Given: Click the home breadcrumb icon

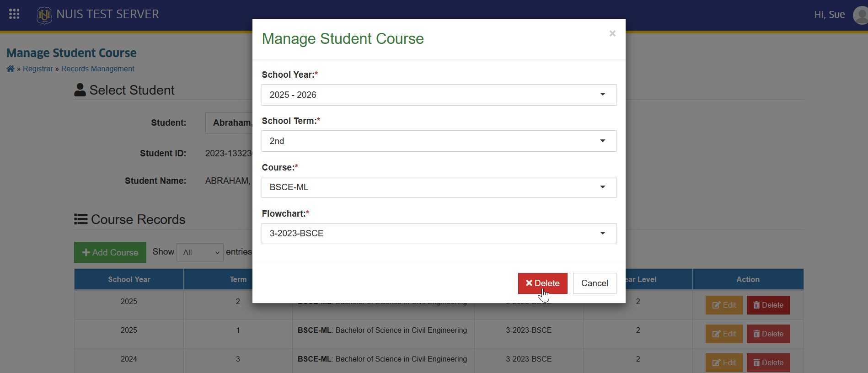Looking at the screenshot, I should pos(11,69).
